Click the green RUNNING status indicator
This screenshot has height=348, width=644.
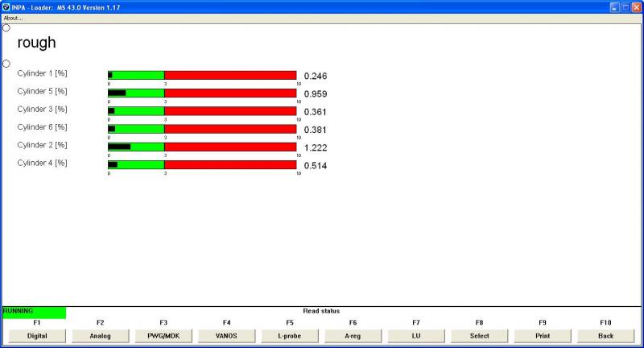[x=34, y=311]
